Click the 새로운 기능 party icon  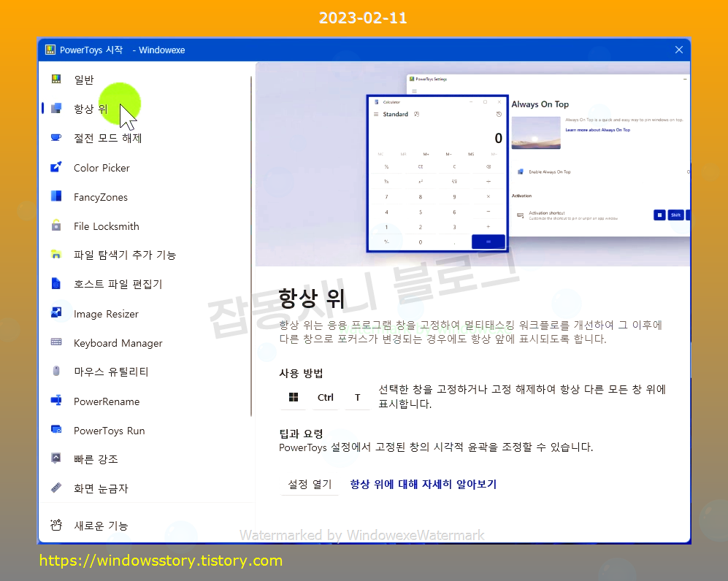(56, 525)
